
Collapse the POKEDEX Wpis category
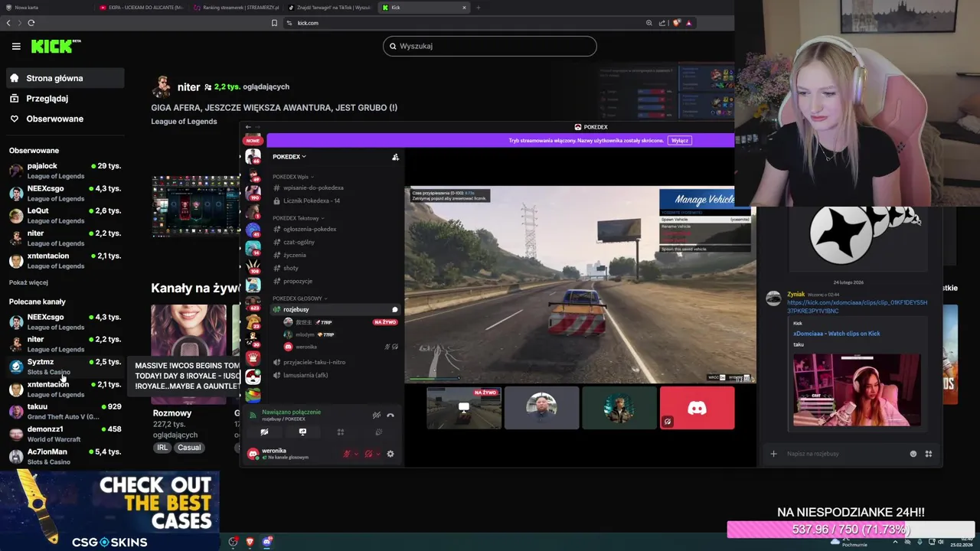(x=292, y=177)
